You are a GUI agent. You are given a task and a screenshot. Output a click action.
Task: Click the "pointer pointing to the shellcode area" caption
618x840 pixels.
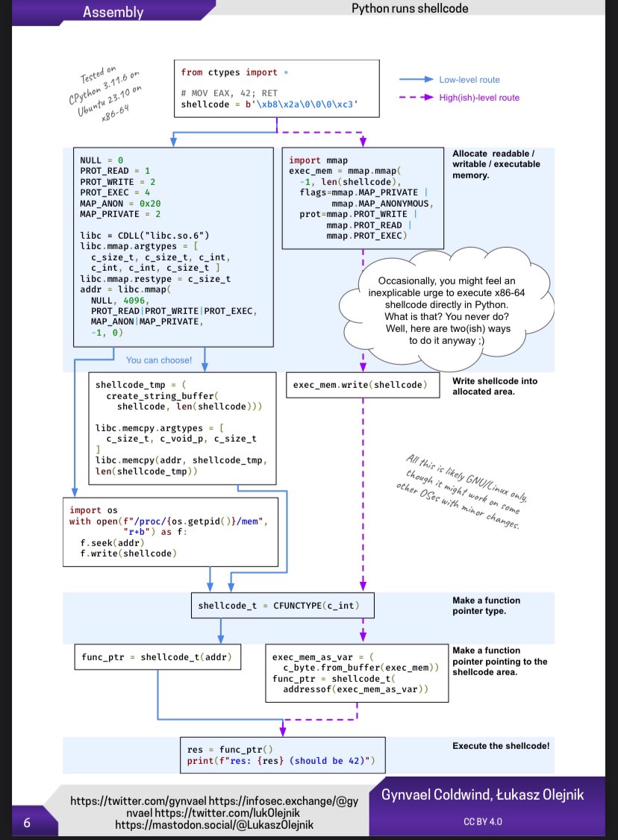point(499,661)
